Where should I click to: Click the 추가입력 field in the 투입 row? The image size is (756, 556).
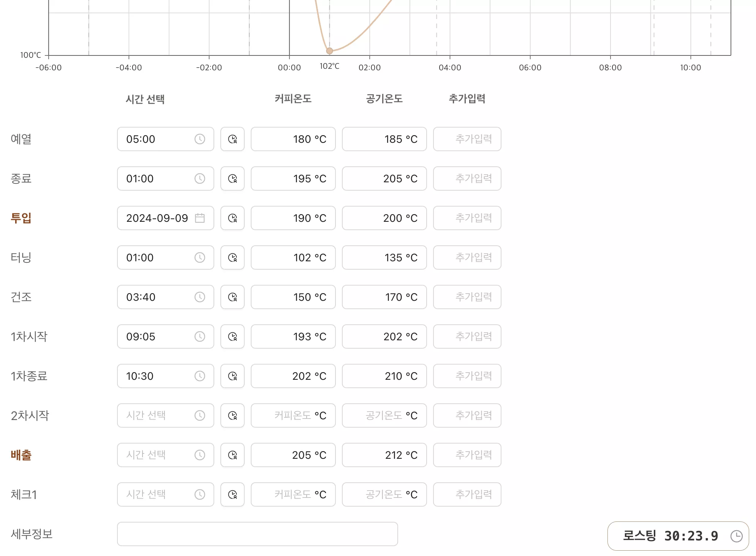tap(467, 218)
